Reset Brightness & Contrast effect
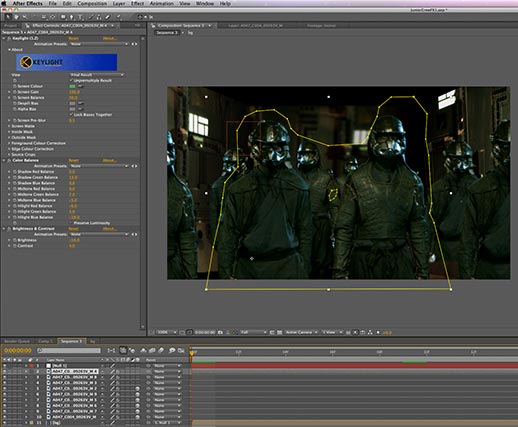Viewport: 518px width, 427px height. (x=73, y=229)
